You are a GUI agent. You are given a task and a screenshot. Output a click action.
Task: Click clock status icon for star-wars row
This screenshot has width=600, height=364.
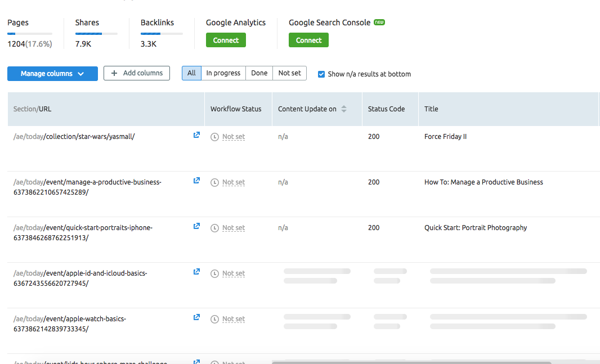pos(214,137)
